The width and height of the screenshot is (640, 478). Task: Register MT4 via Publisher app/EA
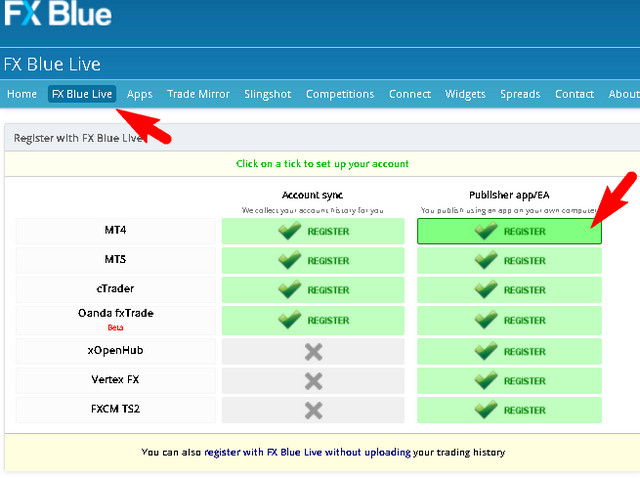click(x=509, y=231)
